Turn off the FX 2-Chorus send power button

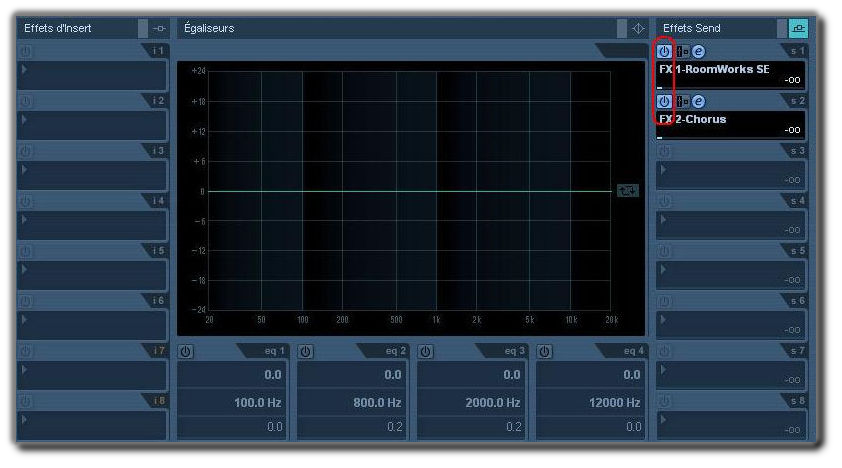[x=664, y=102]
